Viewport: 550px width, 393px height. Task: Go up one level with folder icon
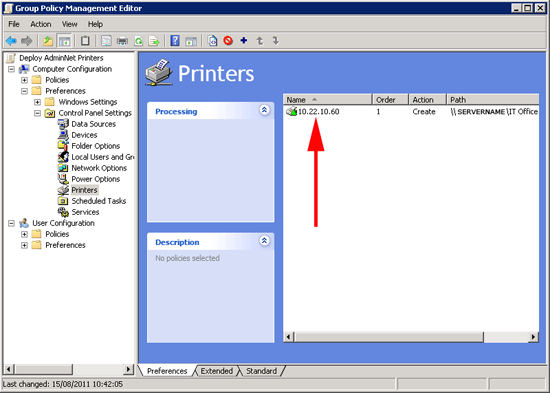pyautogui.click(x=48, y=41)
